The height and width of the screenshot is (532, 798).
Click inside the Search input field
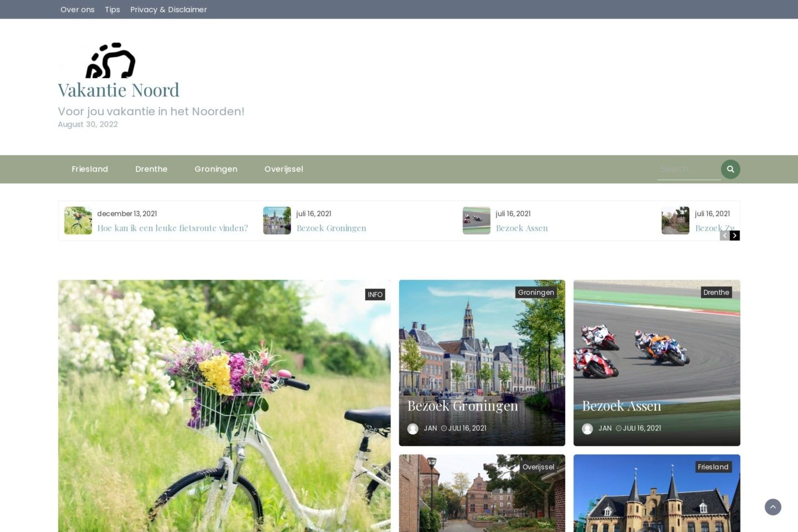click(688, 169)
